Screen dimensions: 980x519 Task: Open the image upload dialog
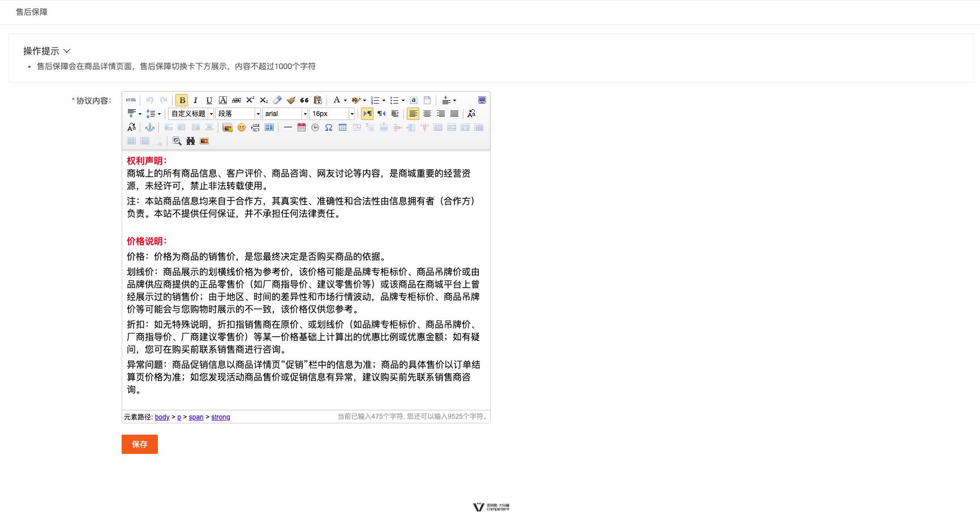point(227,127)
